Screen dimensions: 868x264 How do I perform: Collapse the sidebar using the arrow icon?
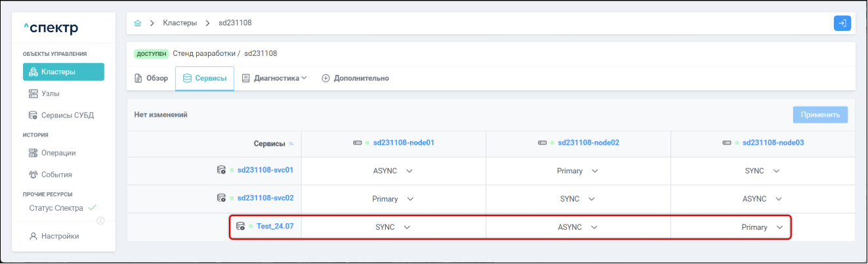(101, 221)
